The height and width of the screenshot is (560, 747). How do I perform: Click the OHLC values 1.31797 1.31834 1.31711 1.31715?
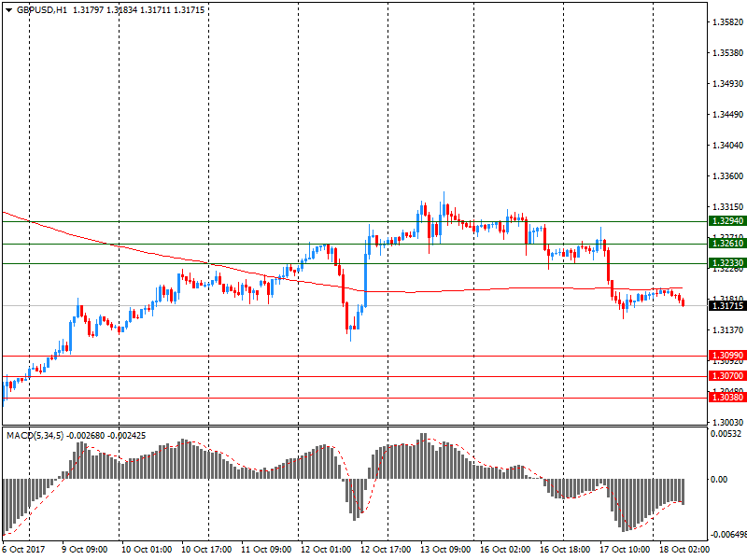click(x=138, y=10)
